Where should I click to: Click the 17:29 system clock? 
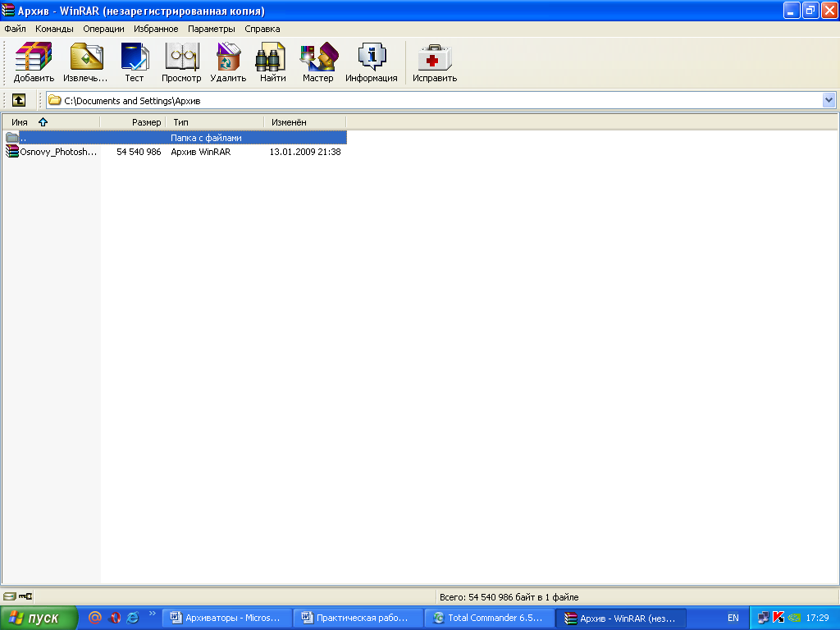818,618
